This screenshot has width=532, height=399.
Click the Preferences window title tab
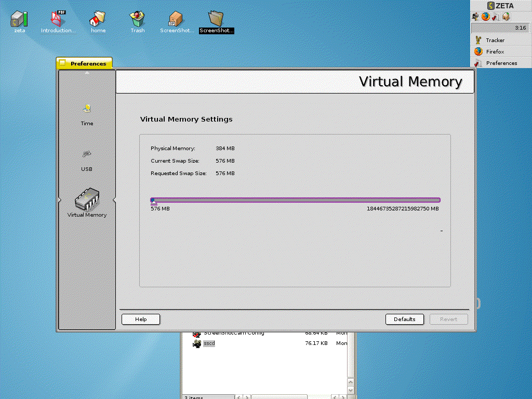click(x=84, y=63)
